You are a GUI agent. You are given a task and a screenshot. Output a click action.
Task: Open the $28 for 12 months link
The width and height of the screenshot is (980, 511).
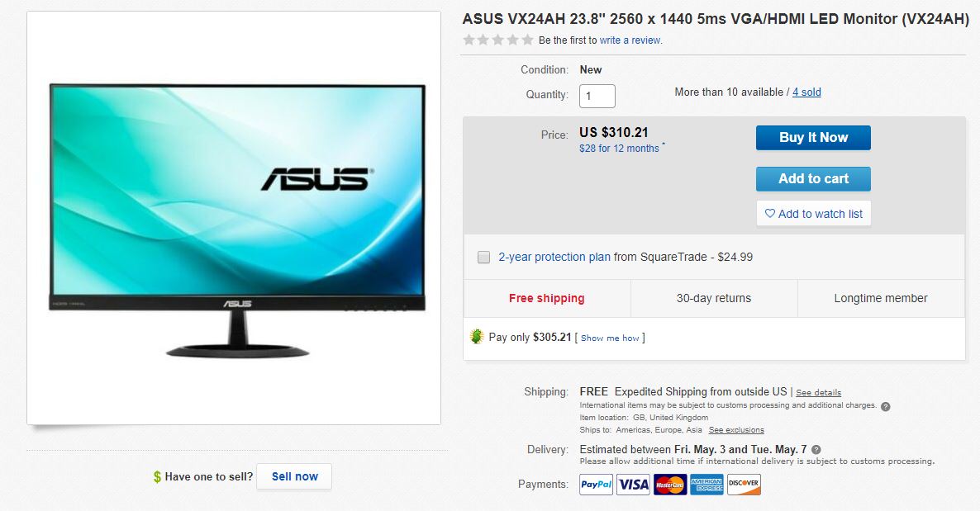point(619,148)
